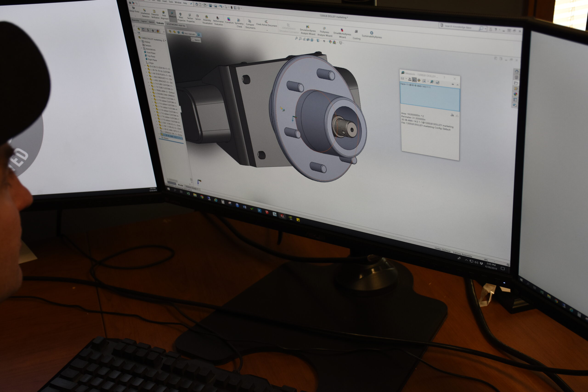Image resolution: width=588 pixels, height=392 pixels.
Task: Click Sketch1 breadcrumb item
Action: click(196, 40)
